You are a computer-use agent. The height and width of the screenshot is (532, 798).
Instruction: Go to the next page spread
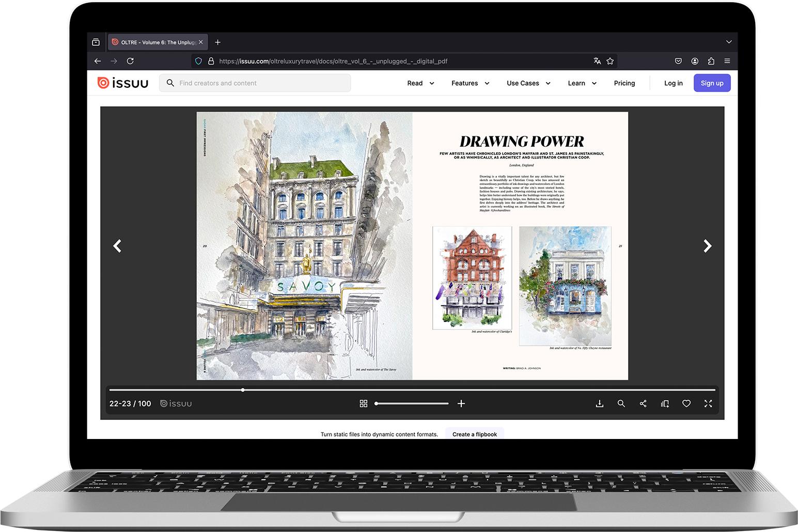(708, 246)
